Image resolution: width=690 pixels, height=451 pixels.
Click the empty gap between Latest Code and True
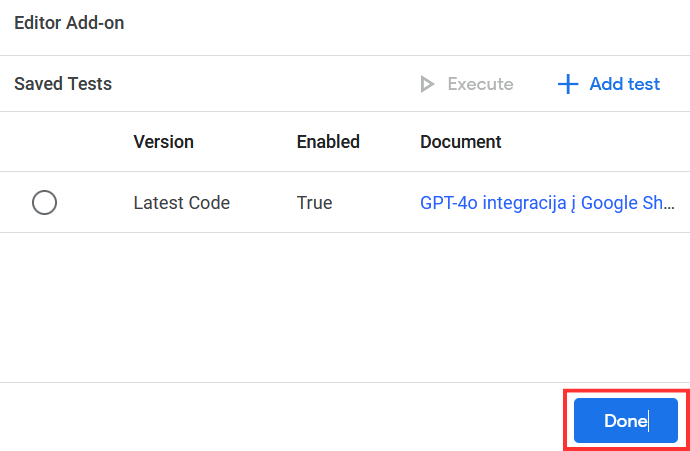(x=263, y=203)
